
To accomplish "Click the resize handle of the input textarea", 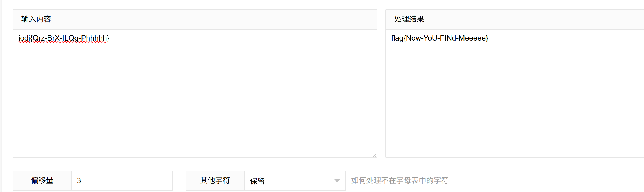I will coord(374,155).
